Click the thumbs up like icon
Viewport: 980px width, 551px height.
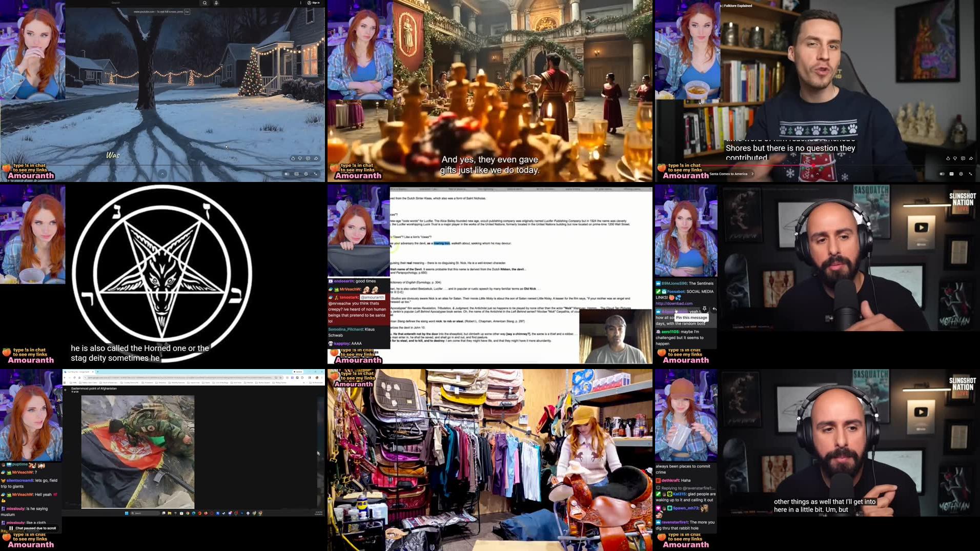coord(293,158)
